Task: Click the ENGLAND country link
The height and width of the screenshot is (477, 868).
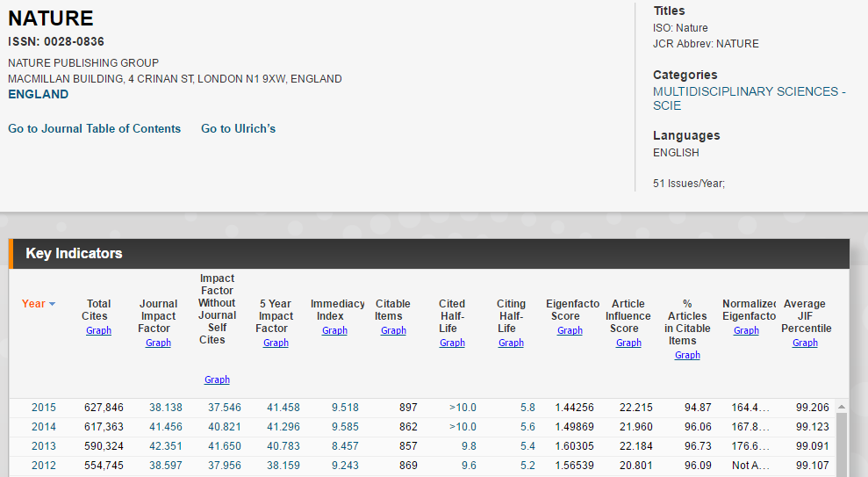Action: click(x=39, y=94)
